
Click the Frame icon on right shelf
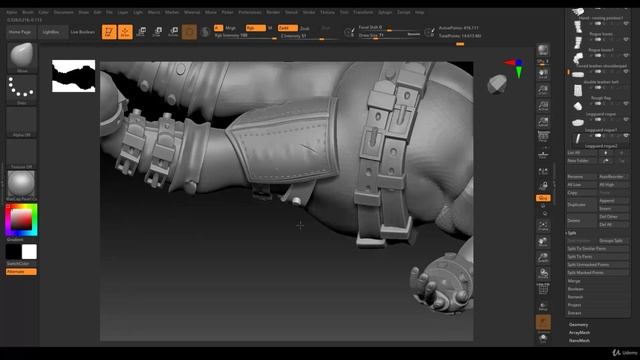(x=543, y=227)
